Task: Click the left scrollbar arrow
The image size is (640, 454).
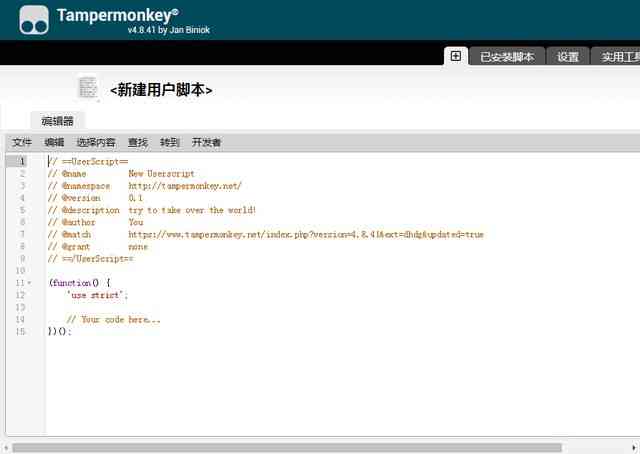Action: click(6, 448)
